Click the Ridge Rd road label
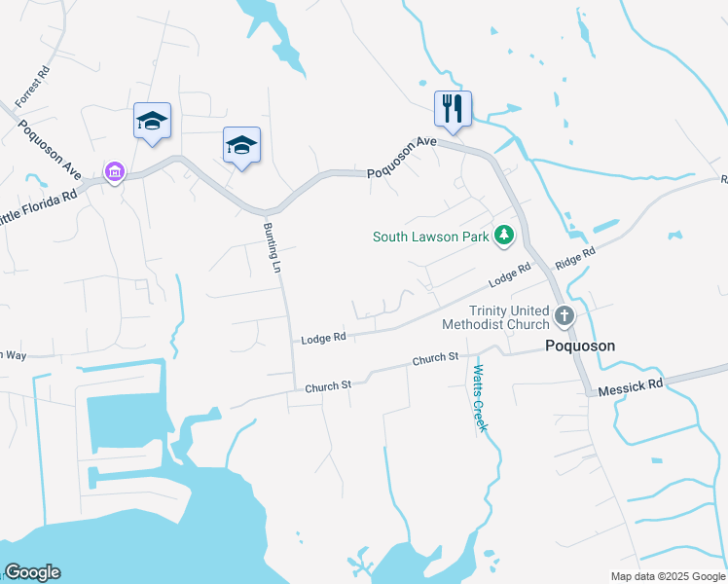728x584 pixels. click(575, 259)
